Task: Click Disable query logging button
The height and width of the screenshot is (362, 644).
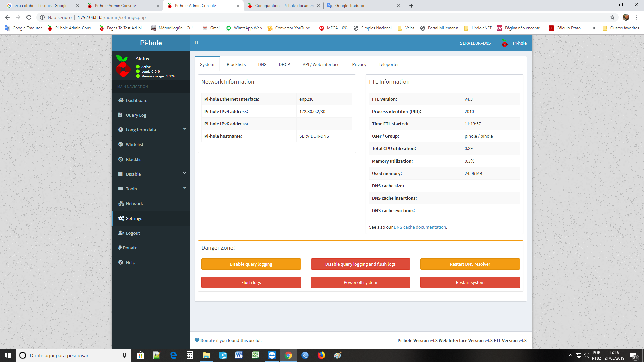Action: coord(251,264)
